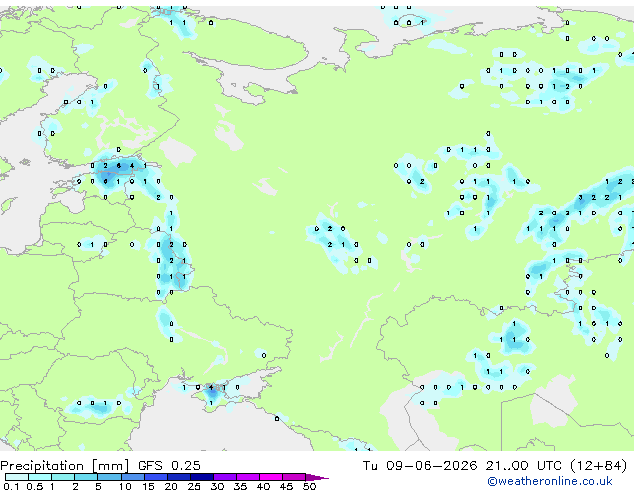The height and width of the screenshot is (490, 634).
Task: Click the 10 to 15 mm legend swatch
Action: [132, 477]
